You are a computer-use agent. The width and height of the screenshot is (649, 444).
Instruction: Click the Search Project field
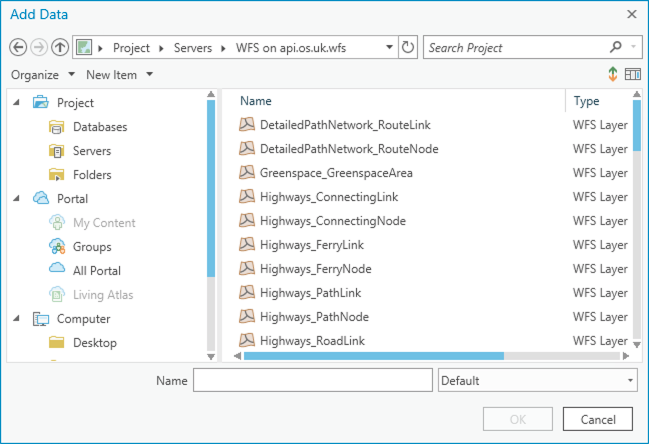click(515, 48)
